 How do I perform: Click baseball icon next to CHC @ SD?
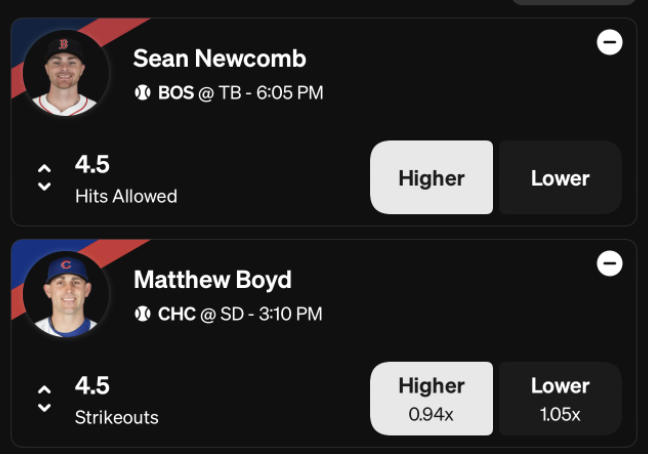tap(143, 314)
